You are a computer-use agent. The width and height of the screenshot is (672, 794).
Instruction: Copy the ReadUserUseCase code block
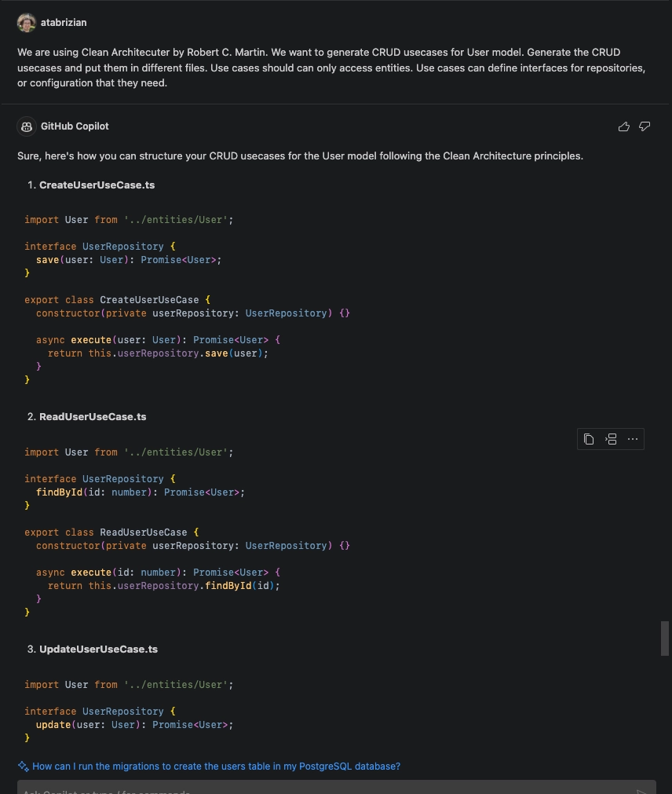[589, 439]
